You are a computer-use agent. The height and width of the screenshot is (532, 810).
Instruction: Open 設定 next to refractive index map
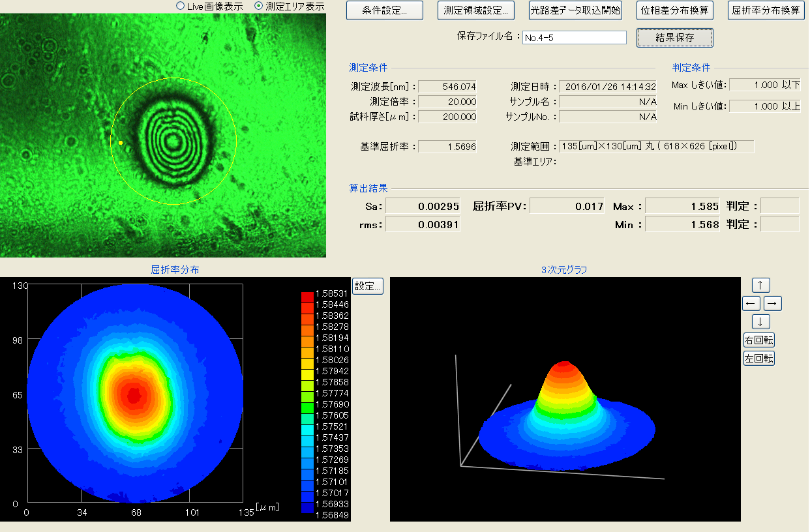[368, 286]
